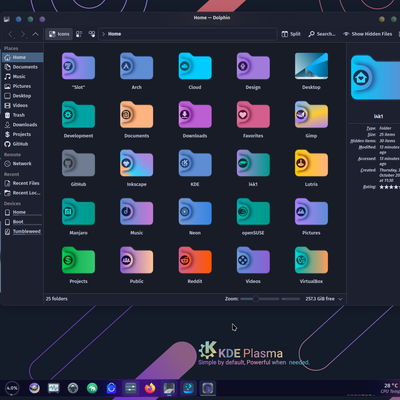This screenshot has width=400, height=400.
Task: Open the Neon folder
Action: [x=195, y=212]
